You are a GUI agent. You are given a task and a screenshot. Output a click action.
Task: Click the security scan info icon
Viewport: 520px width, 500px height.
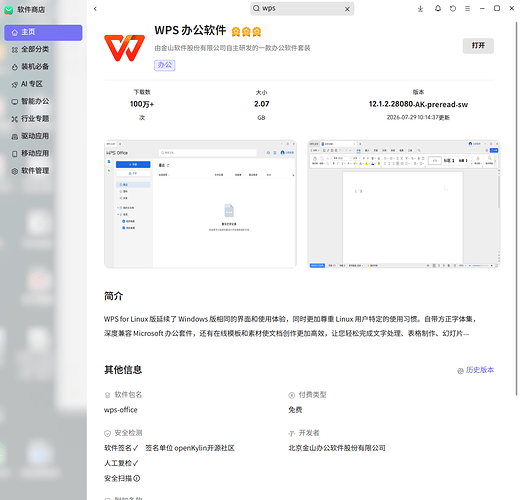[137, 478]
